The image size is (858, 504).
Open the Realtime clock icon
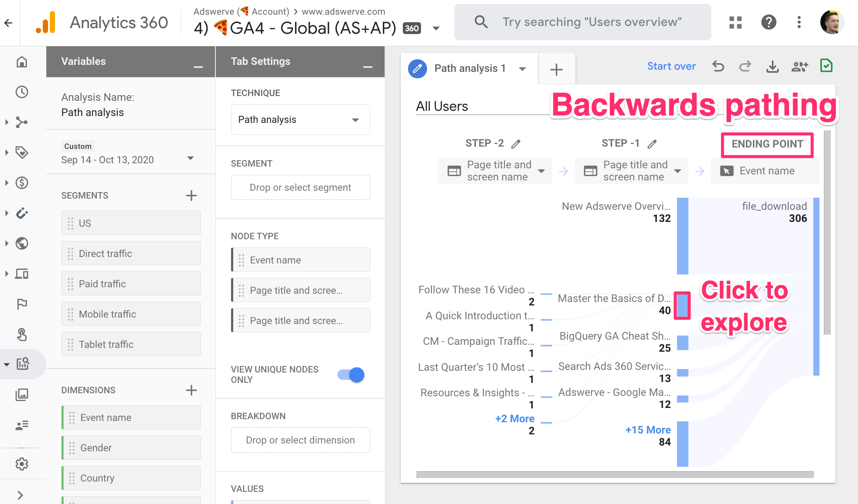[22, 92]
